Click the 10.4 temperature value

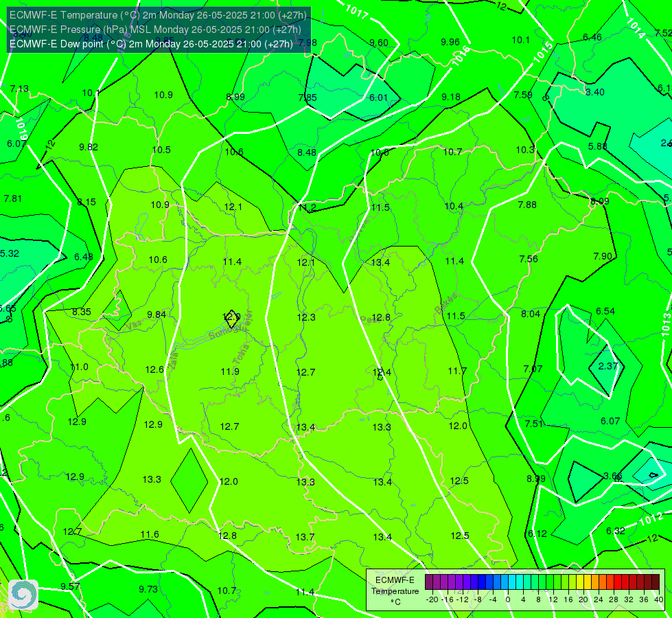point(454,206)
